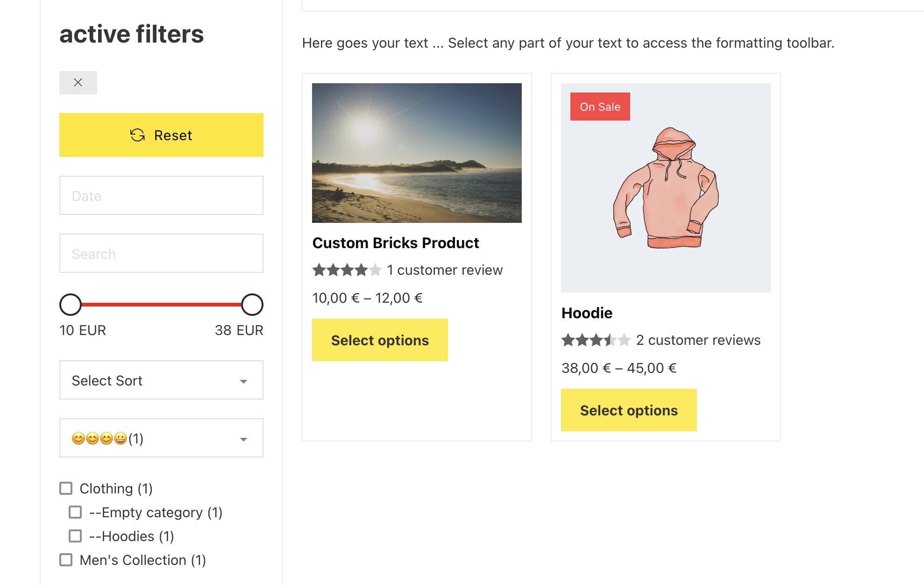The height and width of the screenshot is (585, 924).
Task: Open the Select Sort combo box
Action: click(x=161, y=380)
